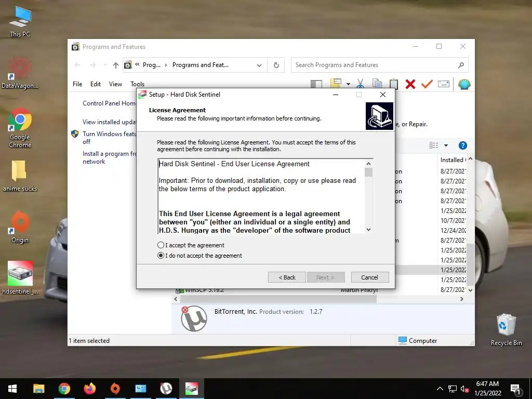The image size is (532, 399).
Task: Click the vertical scrollbar down arrow in program list
Action: coord(470,290)
